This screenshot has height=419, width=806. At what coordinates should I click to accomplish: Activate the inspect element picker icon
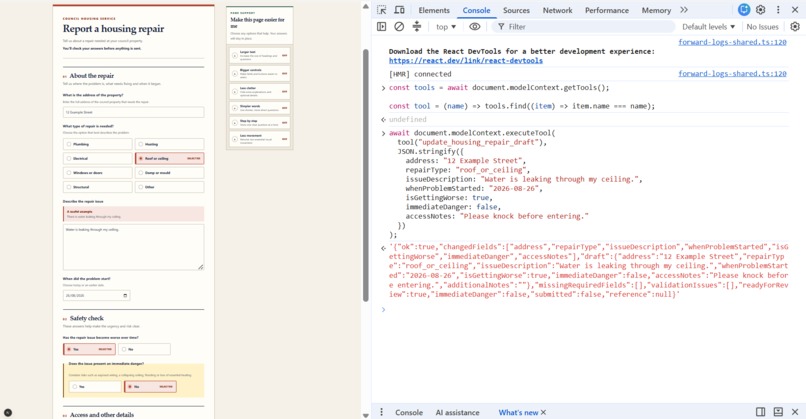tap(381, 10)
